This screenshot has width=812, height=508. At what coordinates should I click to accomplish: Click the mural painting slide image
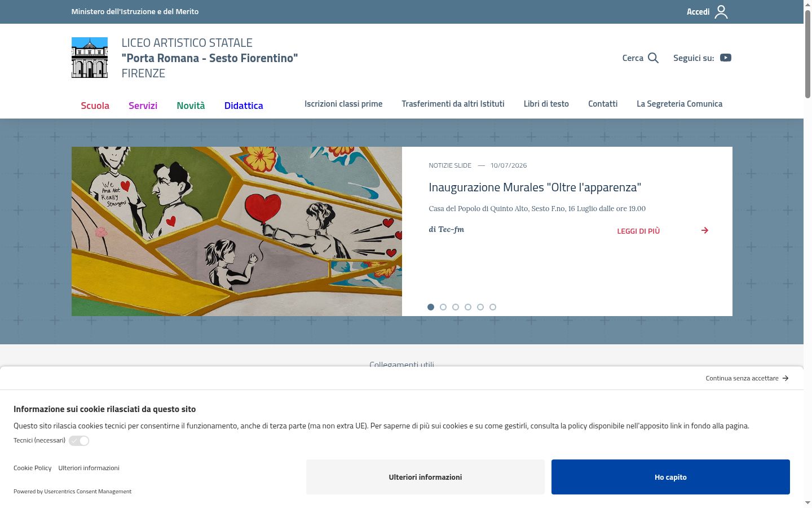pos(237,231)
